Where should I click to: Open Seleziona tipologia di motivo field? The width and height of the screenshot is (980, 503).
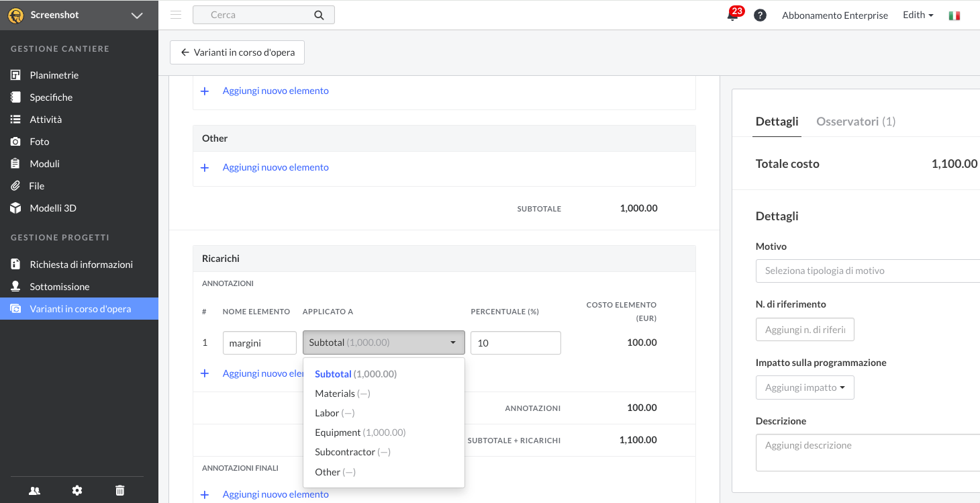click(868, 271)
